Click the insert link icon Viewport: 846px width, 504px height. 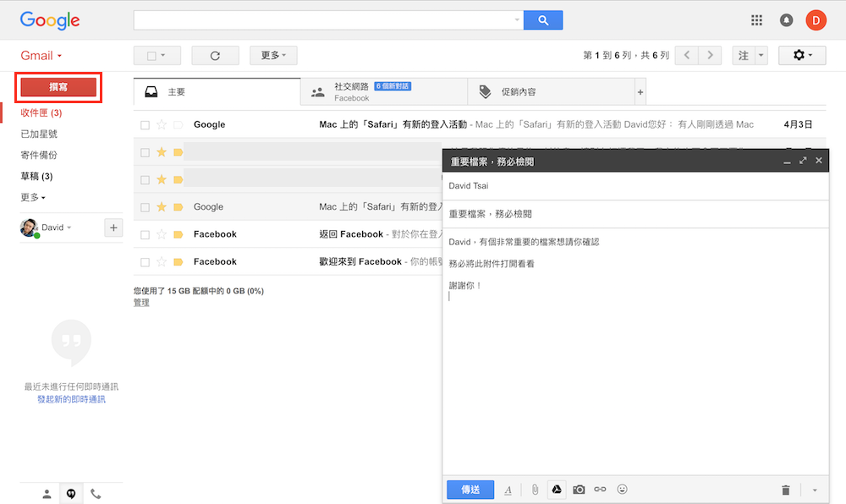[600, 490]
